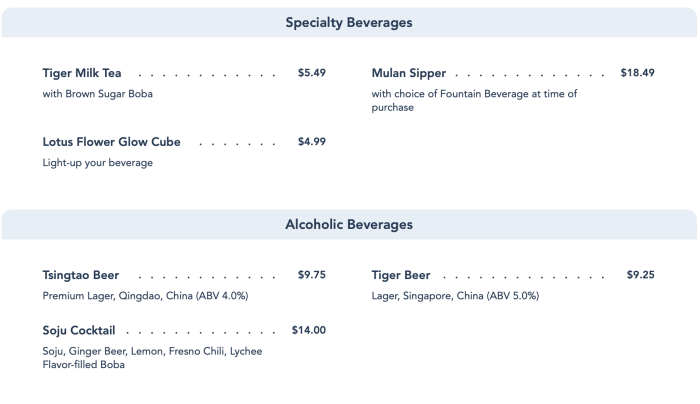700x404 pixels.
Task: Click the Soju Cocktail ingredients description
Action: pyautogui.click(x=152, y=357)
